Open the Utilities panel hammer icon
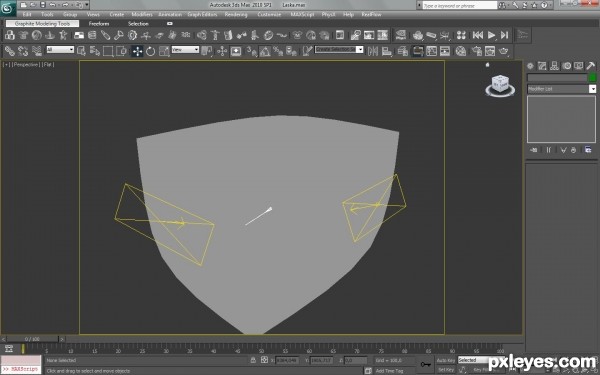600x375 pixels. [590, 66]
